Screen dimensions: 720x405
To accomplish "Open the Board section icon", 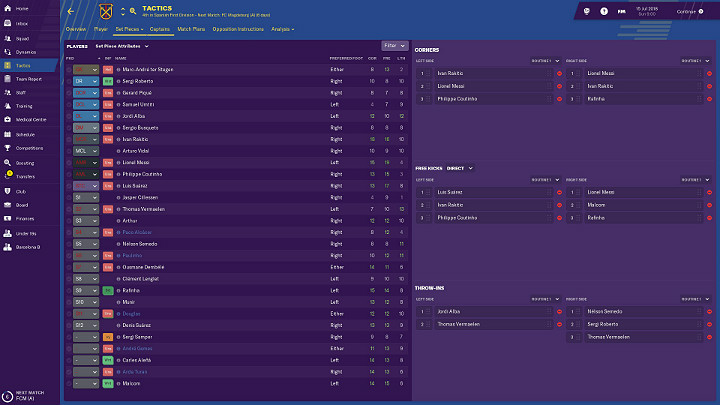I will click(x=8, y=205).
